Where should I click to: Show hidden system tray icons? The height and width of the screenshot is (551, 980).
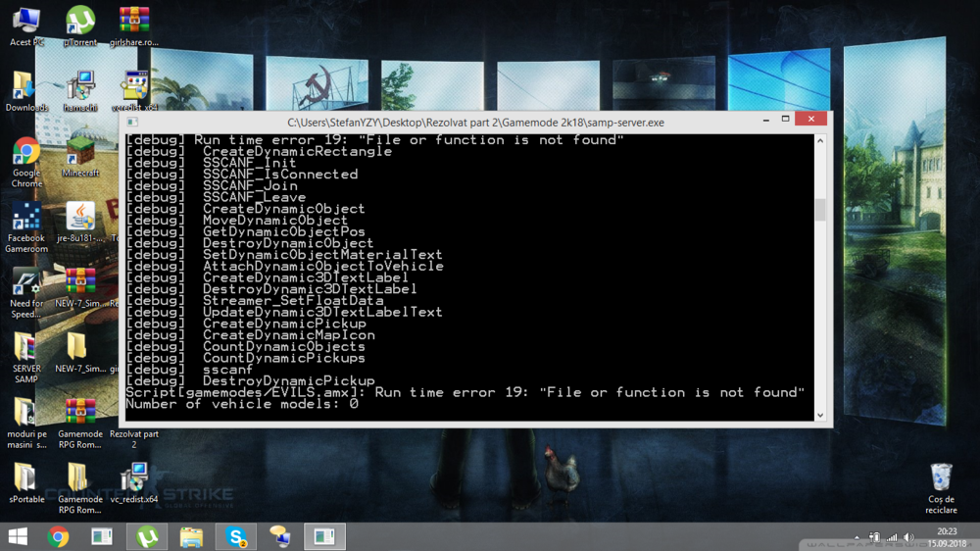[x=857, y=537]
